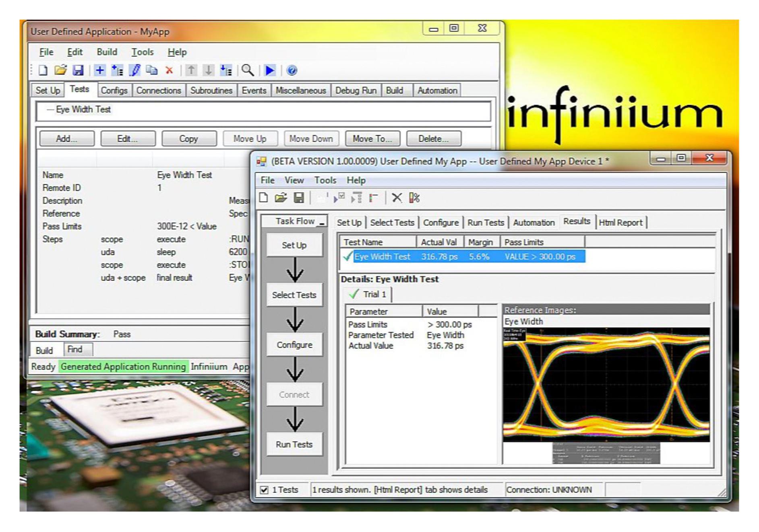Click the Delete... button
The image size is (759, 532).
[x=434, y=138]
